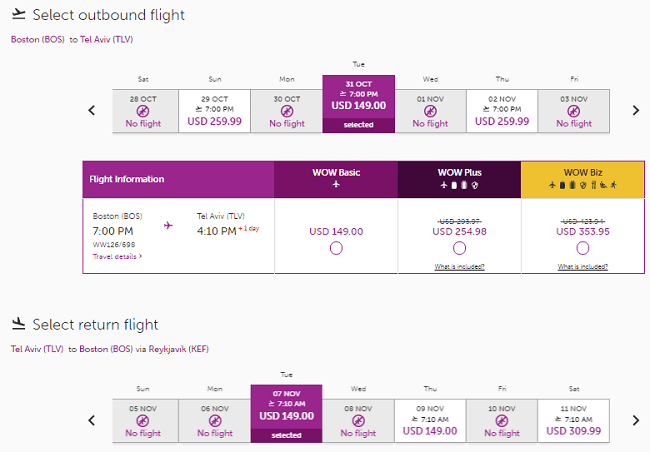The height and width of the screenshot is (452, 650).
Task: Click the selected 07 NOV return date
Action: pyautogui.click(x=286, y=413)
